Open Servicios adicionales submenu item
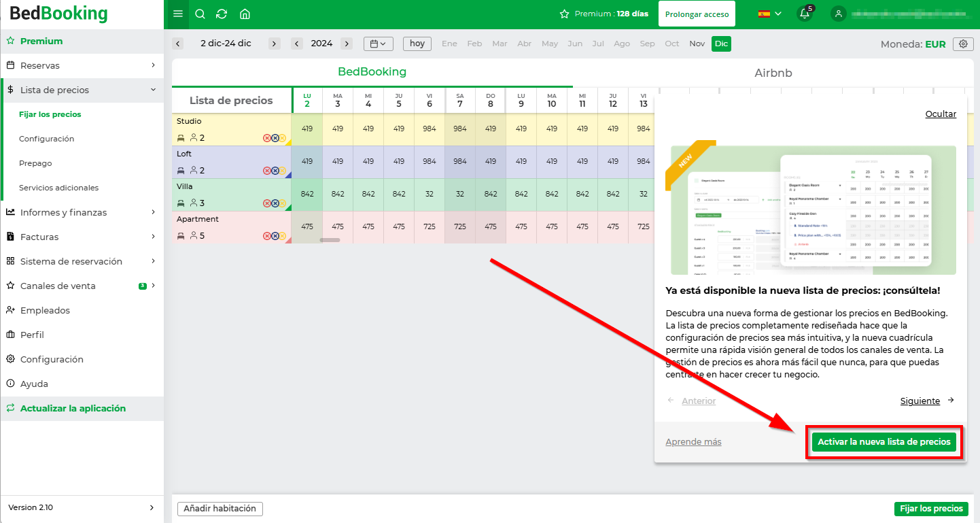This screenshot has height=523, width=980. [58, 188]
